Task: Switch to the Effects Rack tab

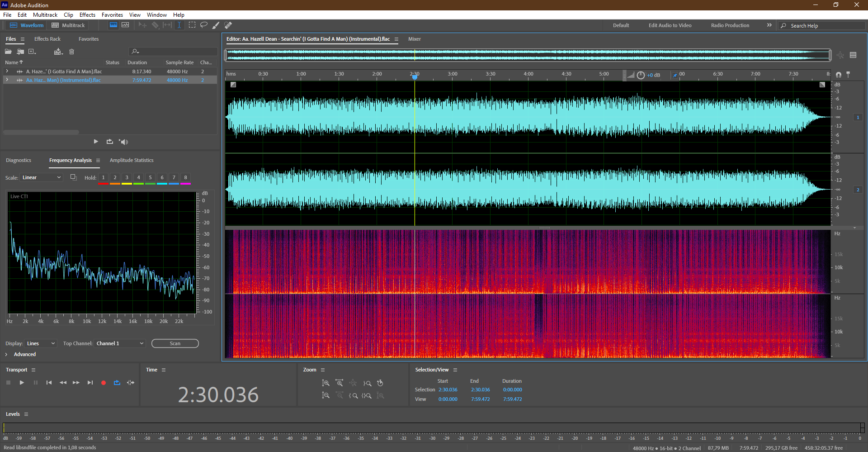Action: pos(47,39)
